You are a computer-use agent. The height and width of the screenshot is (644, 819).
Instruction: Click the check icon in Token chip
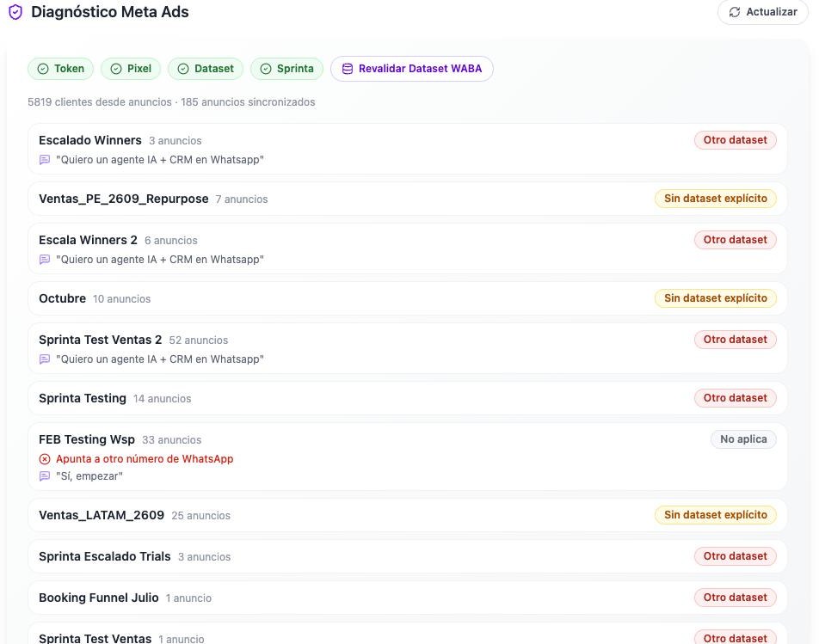coord(43,69)
